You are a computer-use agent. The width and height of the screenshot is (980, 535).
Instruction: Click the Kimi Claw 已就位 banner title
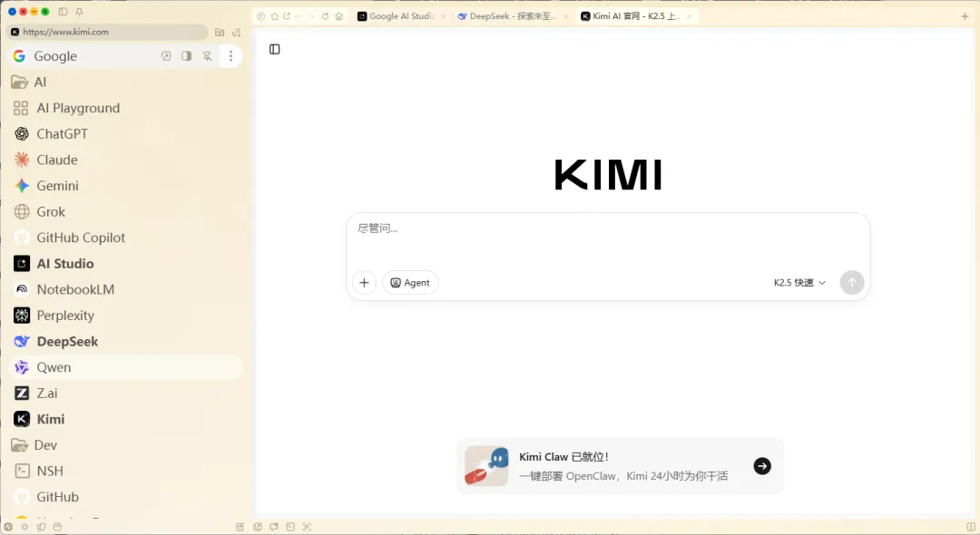coord(563,457)
